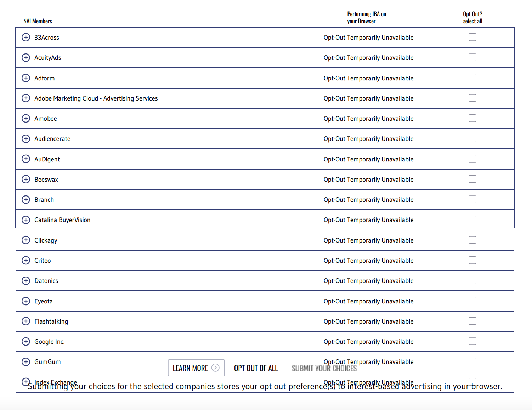The width and height of the screenshot is (532, 410).
Task: Check the Google Inc. opt-out checkbox
Action: [x=472, y=341]
